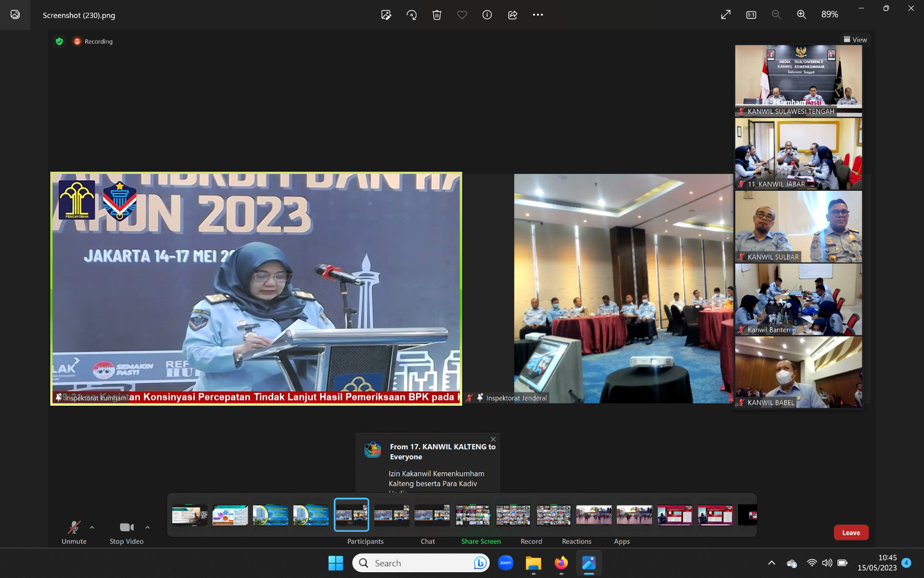Click the Chat label in the Zoom bar
This screenshot has width=924, height=578.
tap(428, 542)
